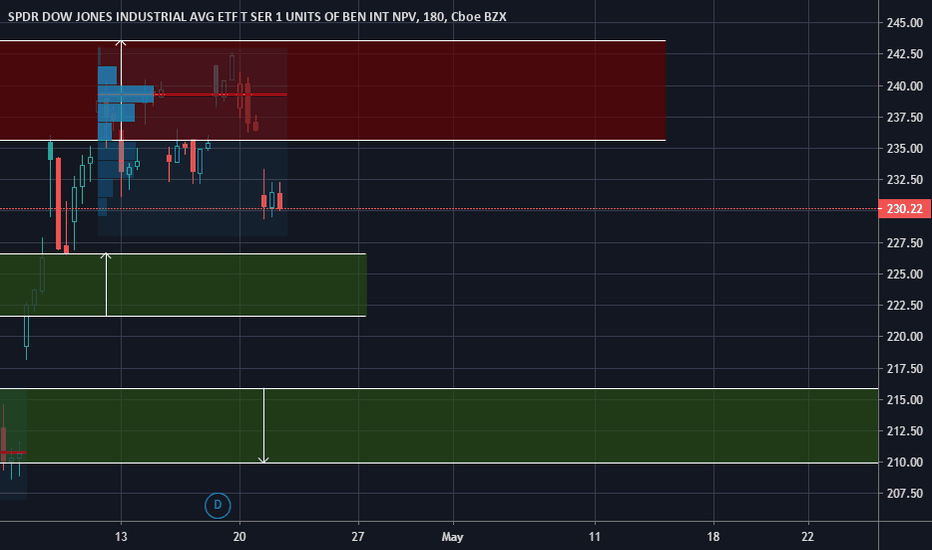Click the 22 date label on time axis

click(x=807, y=537)
